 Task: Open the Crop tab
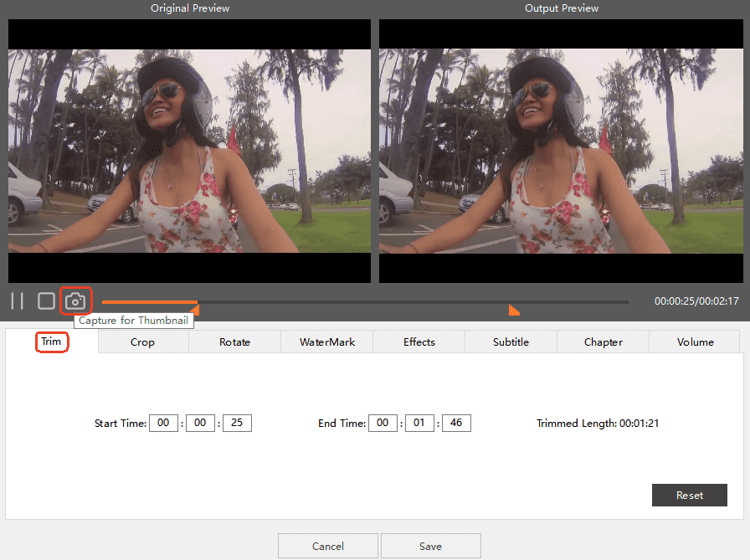click(x=142, y=342)
